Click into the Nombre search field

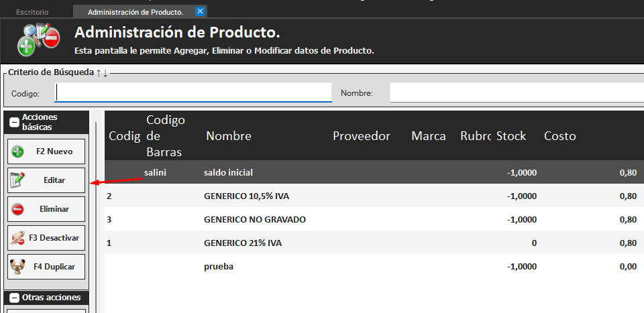517,92
